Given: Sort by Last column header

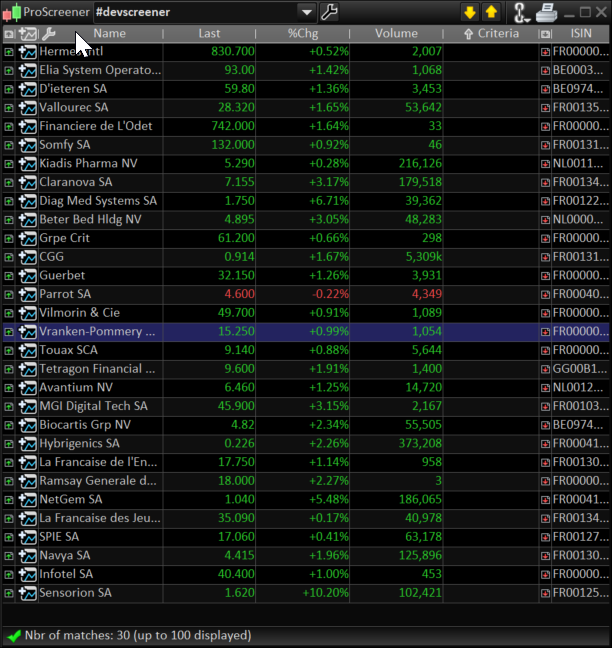Looking at the screenshot, I should click(209, 33).
